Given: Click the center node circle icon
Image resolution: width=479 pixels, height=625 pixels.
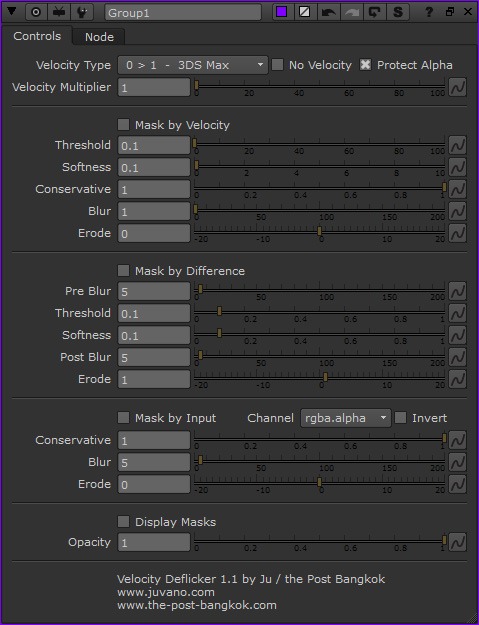Looking at the screenshot, I should tap(36, 12).
